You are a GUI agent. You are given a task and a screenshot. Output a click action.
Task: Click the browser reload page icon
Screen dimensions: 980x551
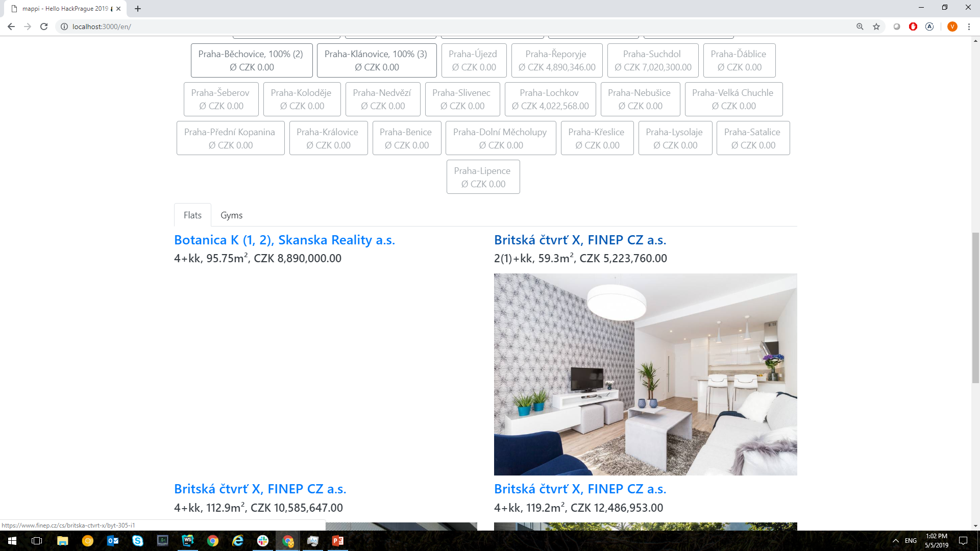pyautogui.click(x=44, y=27)
